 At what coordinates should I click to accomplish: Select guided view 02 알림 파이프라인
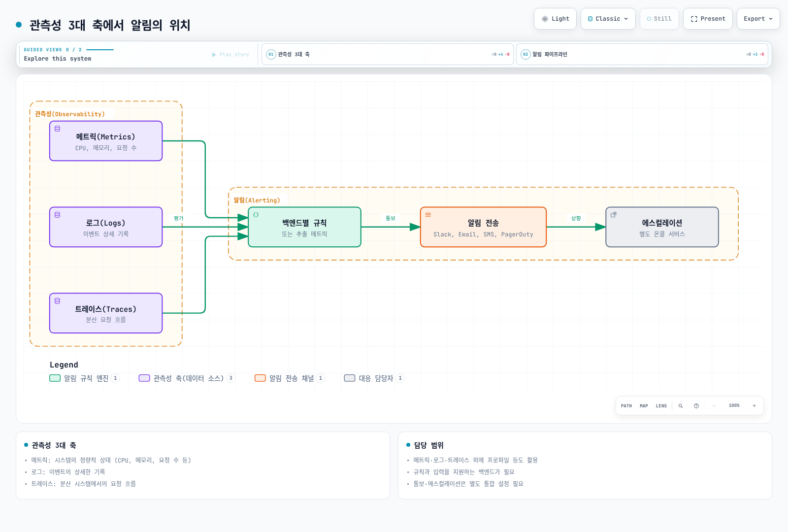[642, 54]
